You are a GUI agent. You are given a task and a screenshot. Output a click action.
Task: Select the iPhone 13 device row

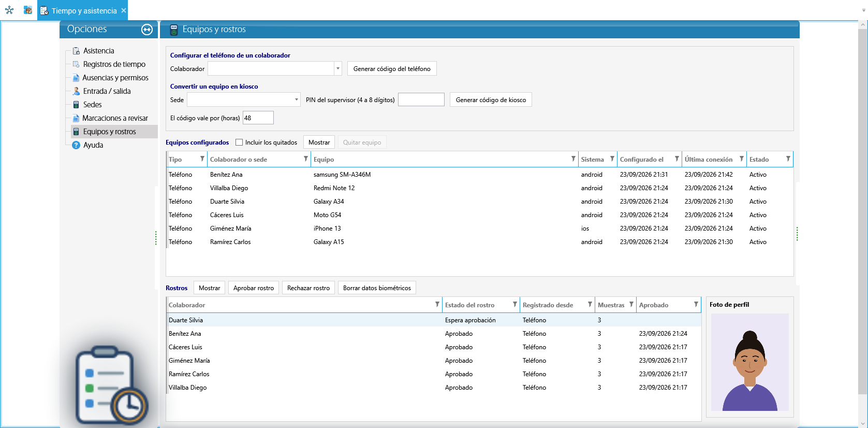click(x=480, y=229)
